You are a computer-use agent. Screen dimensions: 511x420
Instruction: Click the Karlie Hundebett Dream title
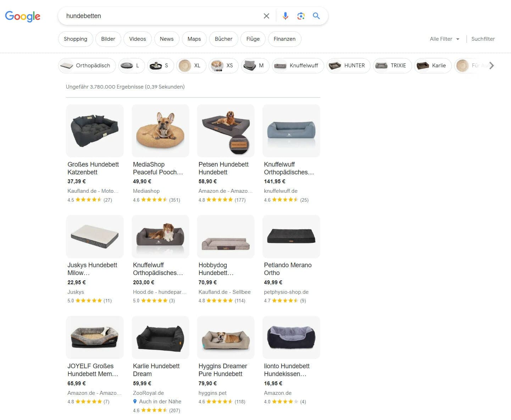tap(156, 370)
